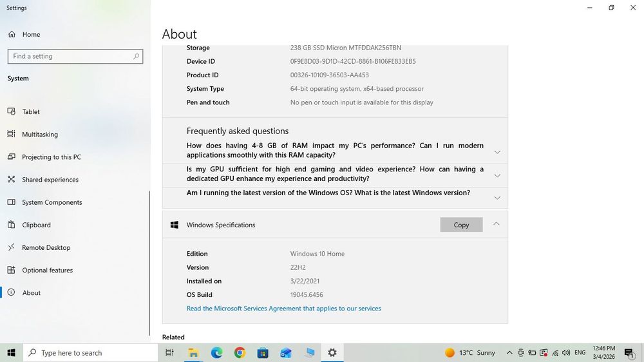
Task: Click the System section heading in sidebar
Action: [x=18, y=78]
